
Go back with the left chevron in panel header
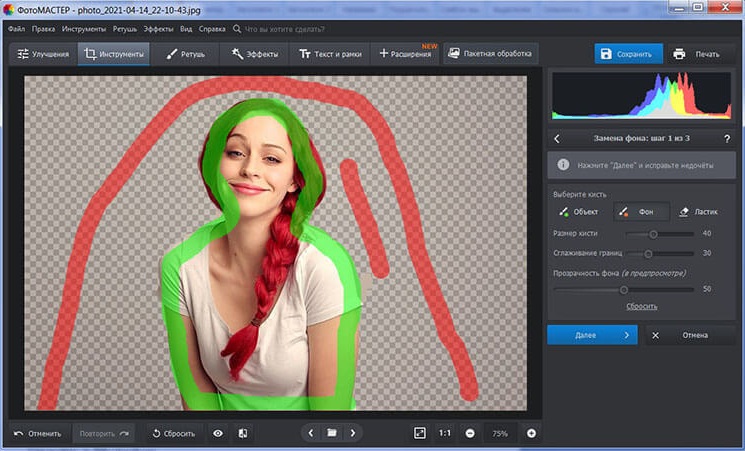[x=557, y=139]
